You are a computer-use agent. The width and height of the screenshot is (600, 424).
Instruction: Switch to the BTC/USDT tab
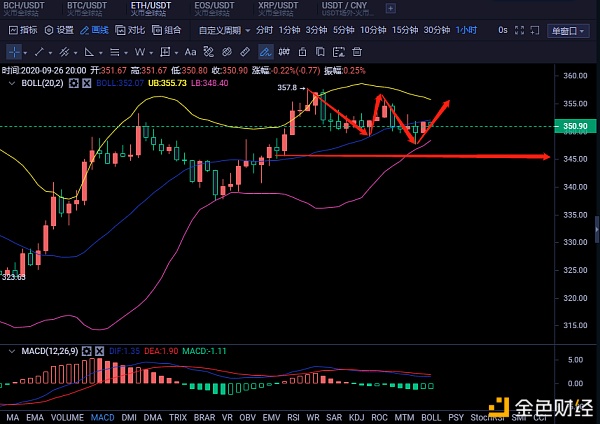[x=87, y=8]
